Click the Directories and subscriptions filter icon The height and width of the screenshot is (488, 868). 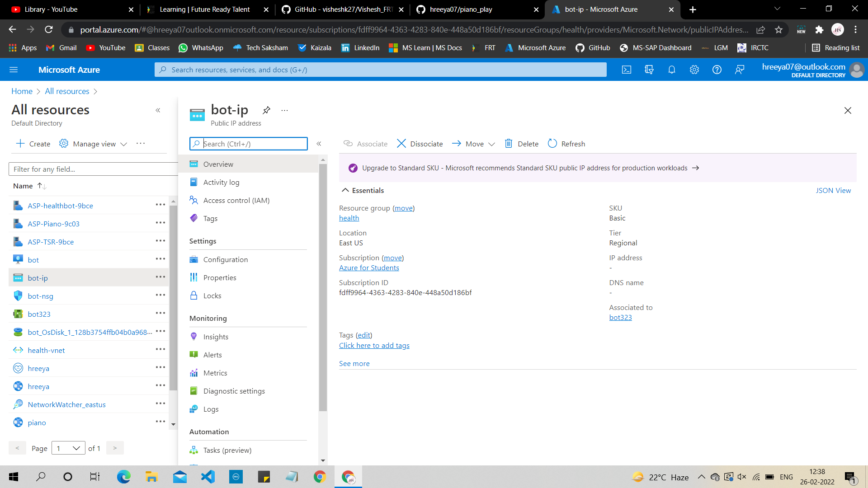point(649,70)
